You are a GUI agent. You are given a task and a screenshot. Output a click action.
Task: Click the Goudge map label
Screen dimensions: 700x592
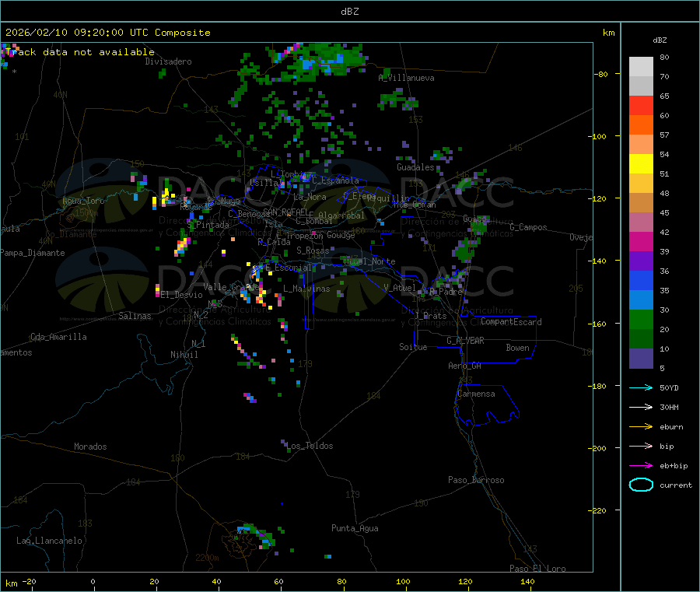click(x=341, y=235)
